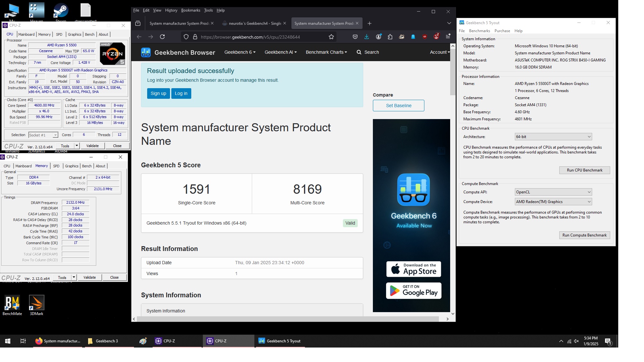Open Purchase menu in Geekbench 5 Tryout
This screenshot has width=644, height=362.
coord(502,31)
